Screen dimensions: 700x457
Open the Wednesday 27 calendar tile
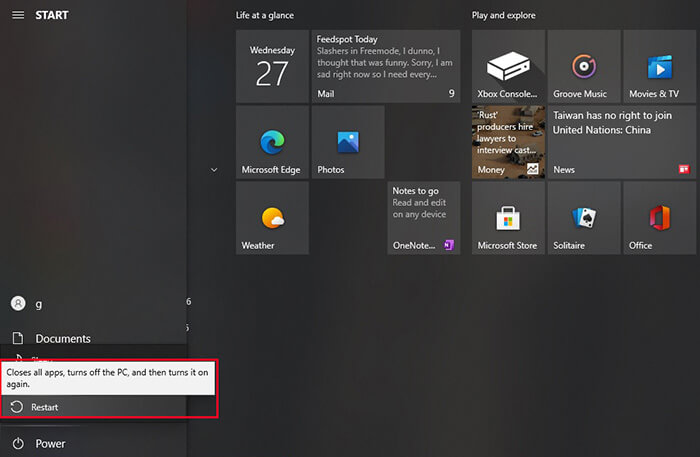click(272, 66)
